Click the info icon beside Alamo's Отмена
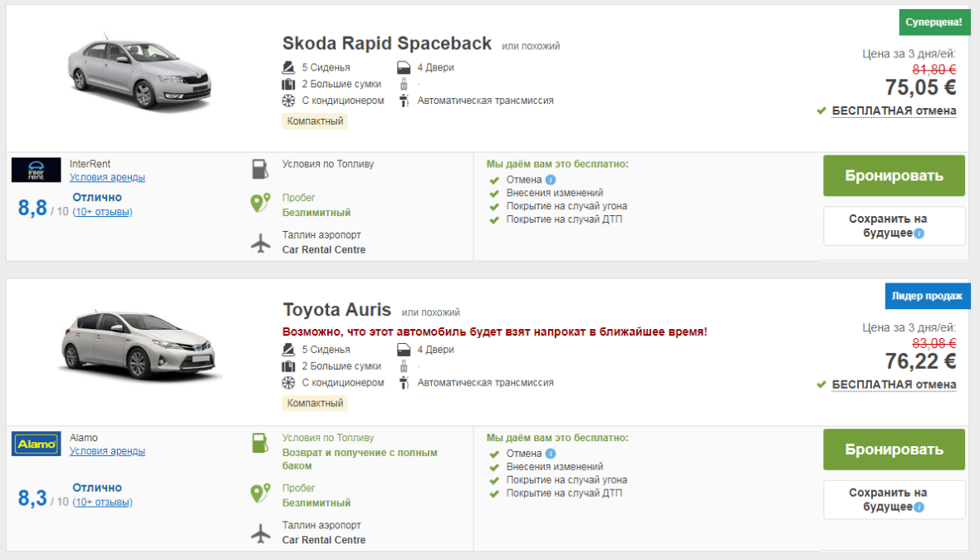 (x=551, y=454)
